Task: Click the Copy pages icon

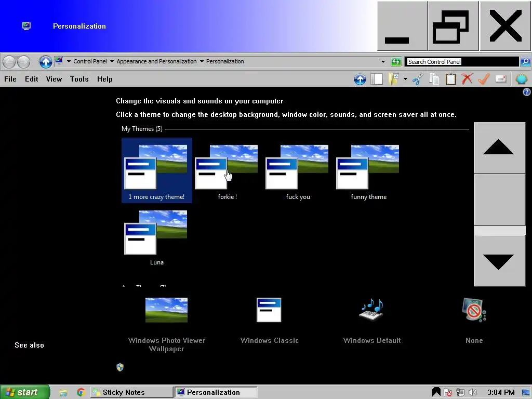Action: click(x=434, y=79)
